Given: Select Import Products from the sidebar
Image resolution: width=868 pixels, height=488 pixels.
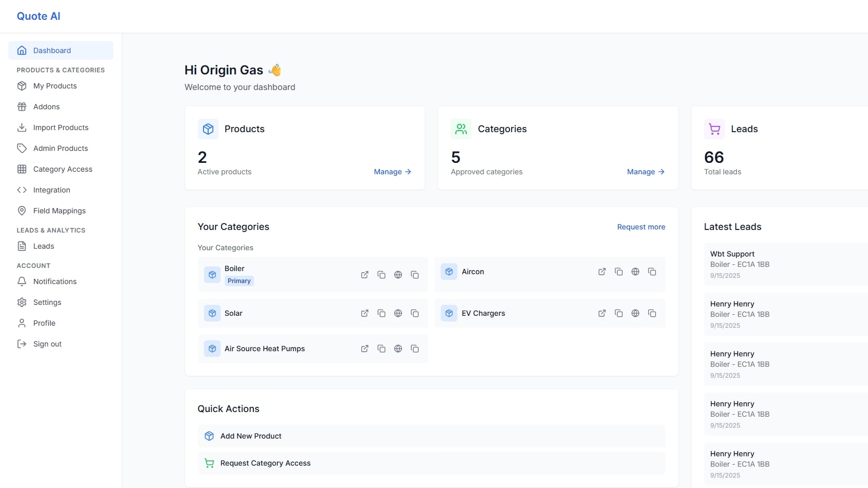Looking at the screenshot, I should pos(60,127).
